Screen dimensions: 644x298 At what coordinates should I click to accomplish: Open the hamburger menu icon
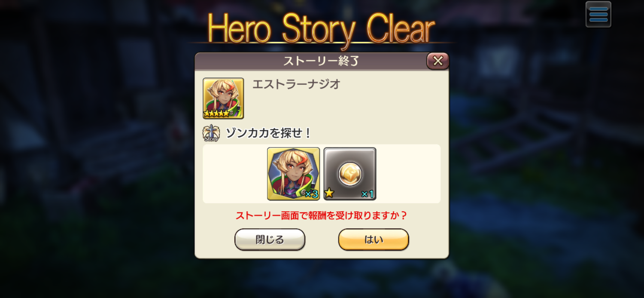click(598, 14)
